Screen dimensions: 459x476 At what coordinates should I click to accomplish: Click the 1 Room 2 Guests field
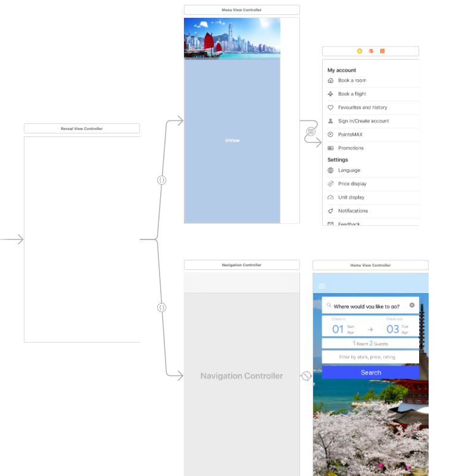click(370, 344)
